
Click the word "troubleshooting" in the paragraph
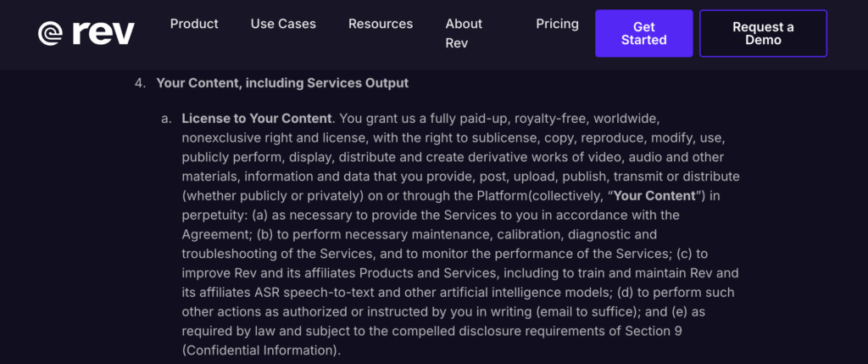[x=228, y=254]
